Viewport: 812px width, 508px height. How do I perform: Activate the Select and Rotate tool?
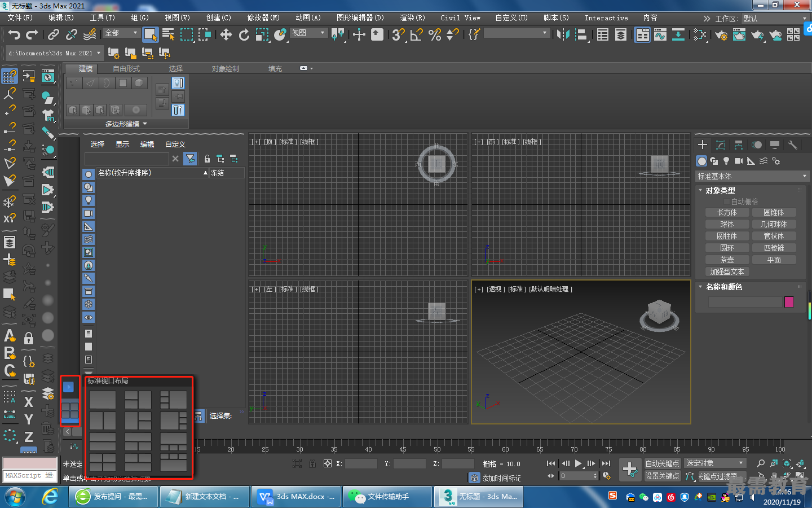point(244,35)
